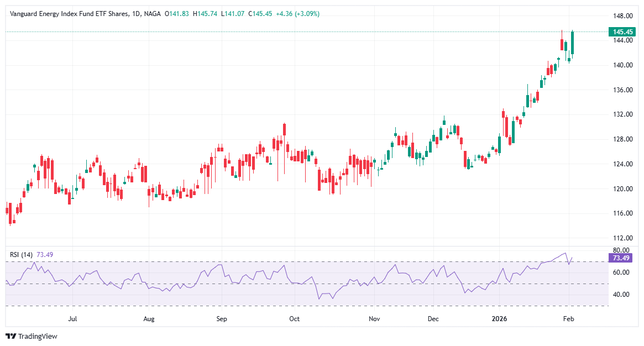The width and height of the screenshot is (644, 346).
Task: Select the Feb label on the time axis
Action: [x=569, y=318]
